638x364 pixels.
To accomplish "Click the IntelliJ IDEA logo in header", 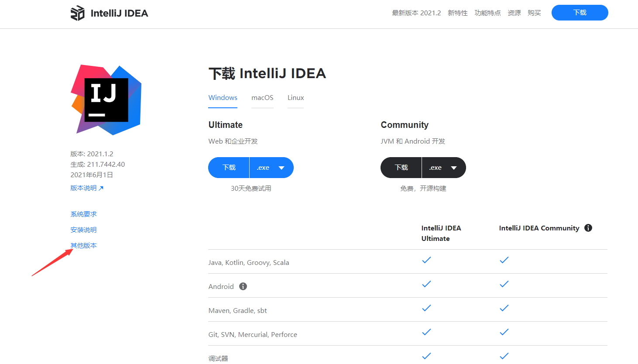I will coord(109,13).
